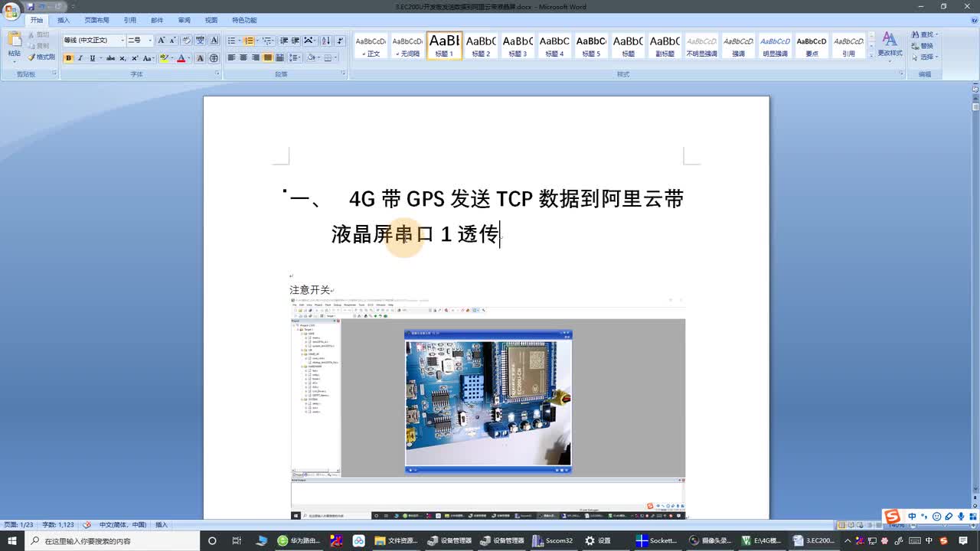Apply the yellow text highlight color
The width and height of the screenshot is (980, 551).
click(164, 58)
